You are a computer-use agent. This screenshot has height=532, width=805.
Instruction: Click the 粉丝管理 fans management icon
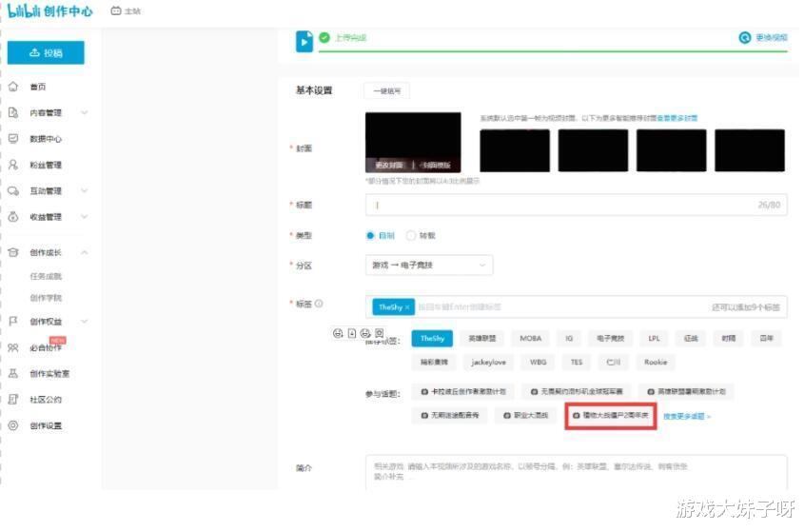point(13,165)
